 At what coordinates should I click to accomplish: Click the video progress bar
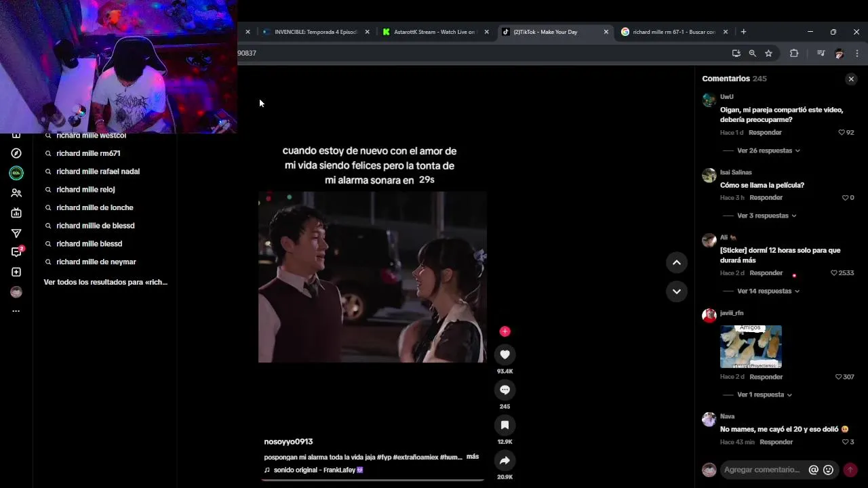tap(372, 480)
